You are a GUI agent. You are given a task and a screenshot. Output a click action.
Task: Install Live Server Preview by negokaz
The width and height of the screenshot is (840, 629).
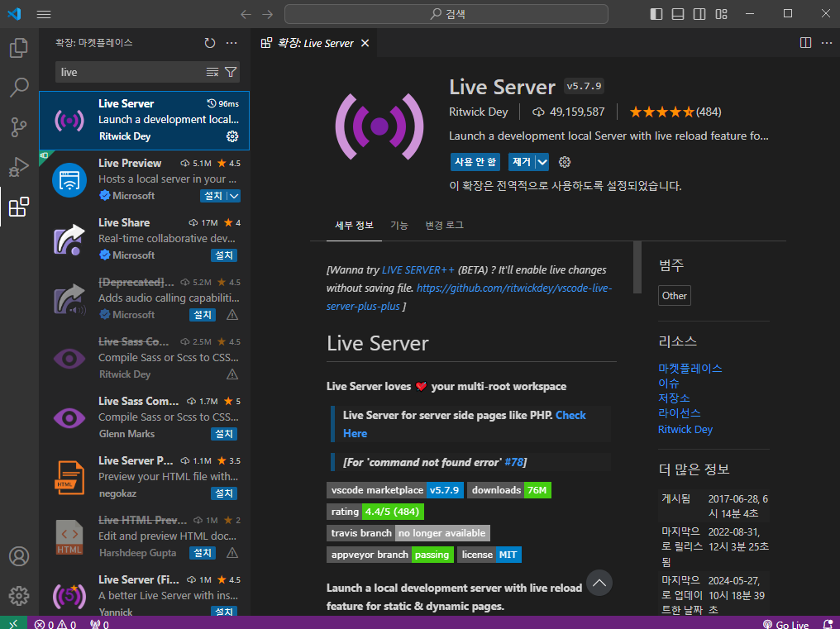(224, 493)
